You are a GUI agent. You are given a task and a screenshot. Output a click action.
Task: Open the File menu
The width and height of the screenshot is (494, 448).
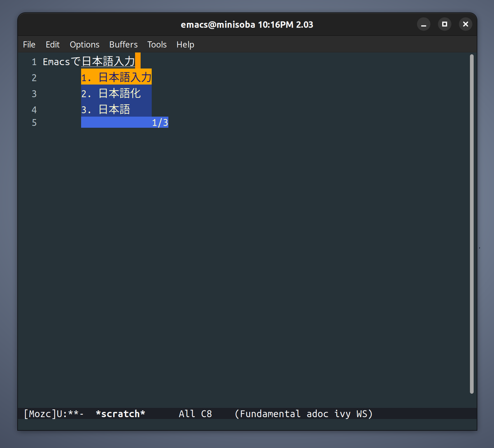29,44
